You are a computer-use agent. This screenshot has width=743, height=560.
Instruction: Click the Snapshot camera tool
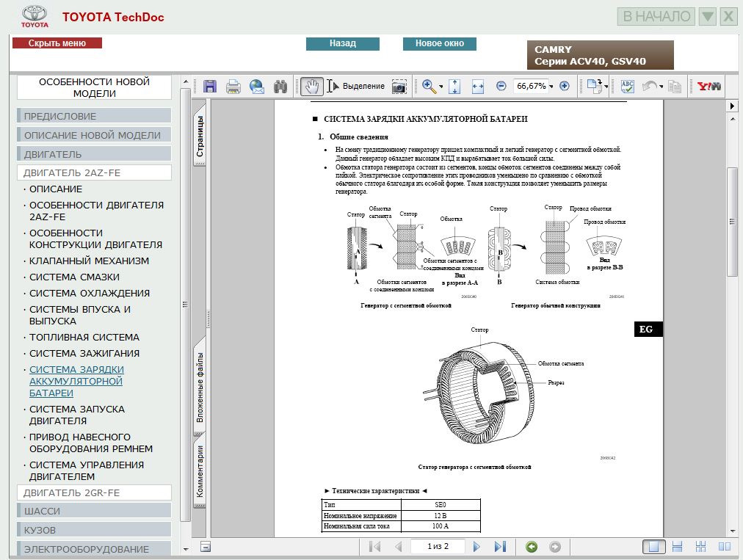coord(399,87)
